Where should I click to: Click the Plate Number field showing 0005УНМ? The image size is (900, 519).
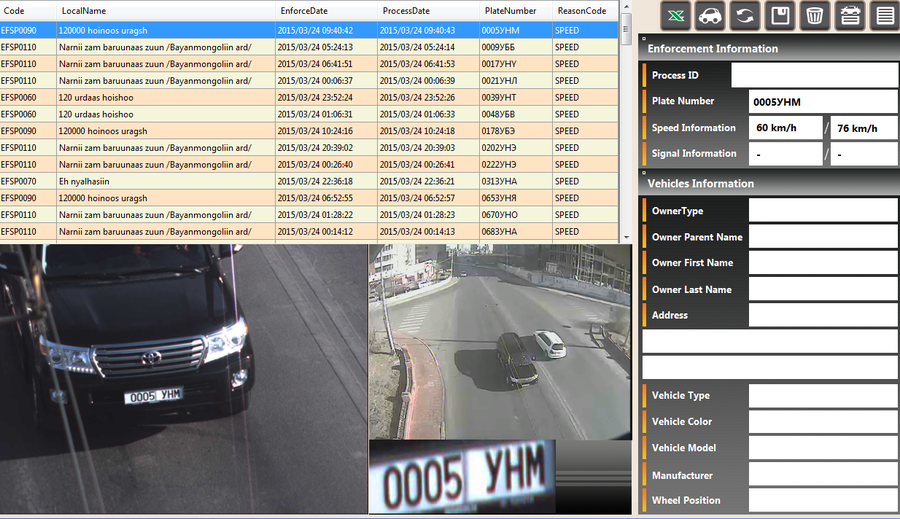click(823, 102)
